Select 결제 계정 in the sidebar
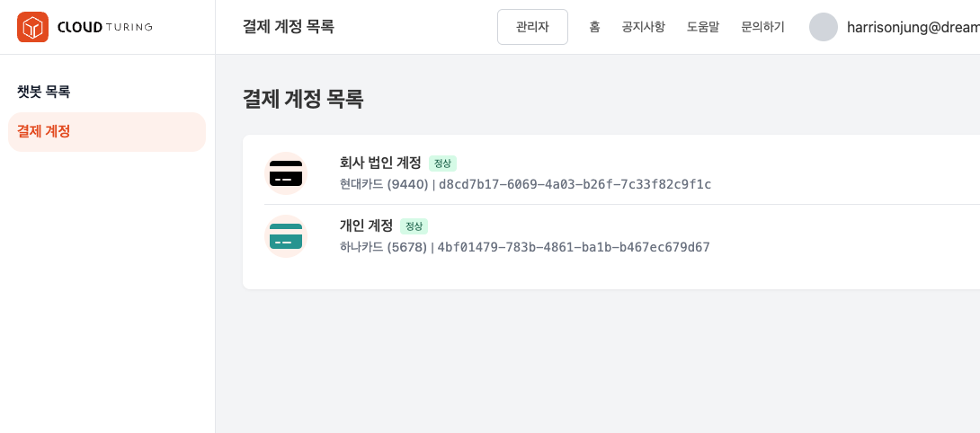The image size is (980, 433). tap(44, 131)
